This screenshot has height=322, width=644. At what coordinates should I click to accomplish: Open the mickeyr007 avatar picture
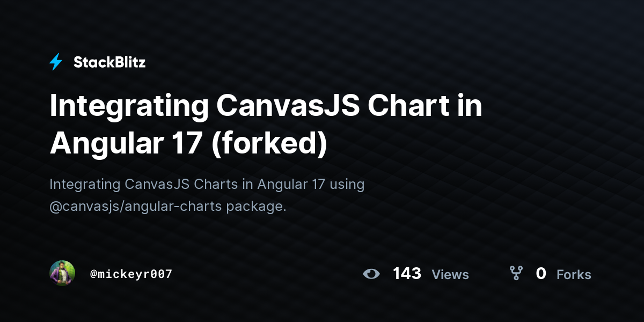coord(62,274)
